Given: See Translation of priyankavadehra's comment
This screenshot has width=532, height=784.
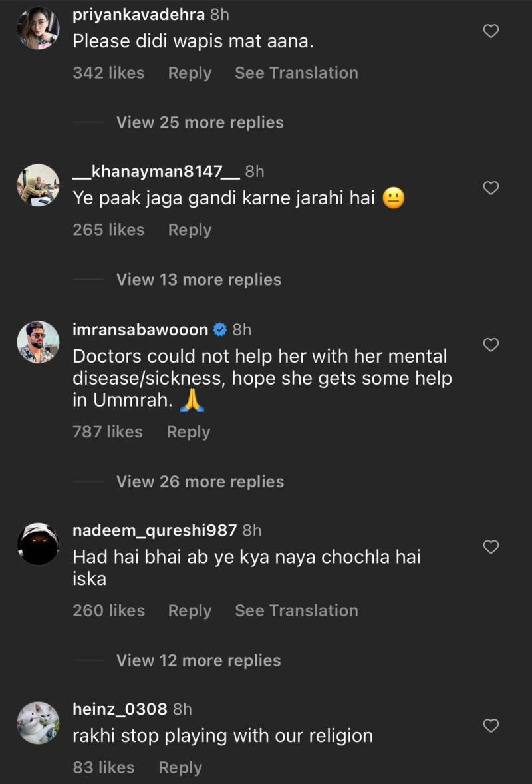Looking at the screenshot, I should (296, 73).
